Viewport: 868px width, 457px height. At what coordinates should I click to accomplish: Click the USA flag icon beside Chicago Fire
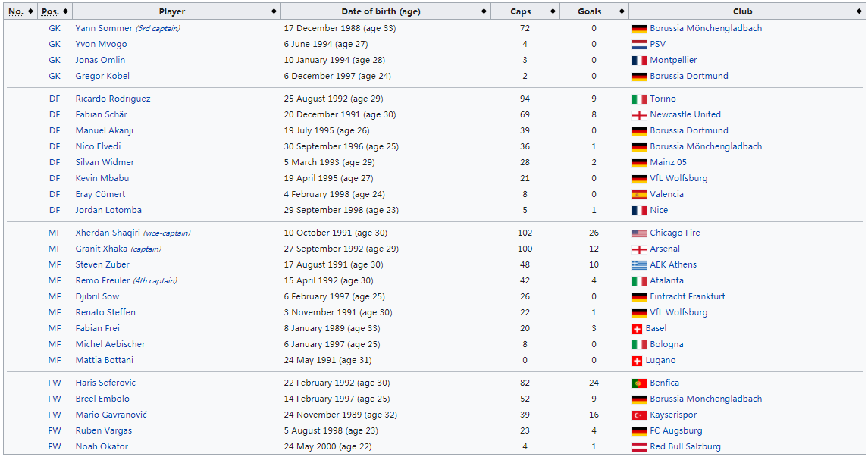tap(639, 233)
